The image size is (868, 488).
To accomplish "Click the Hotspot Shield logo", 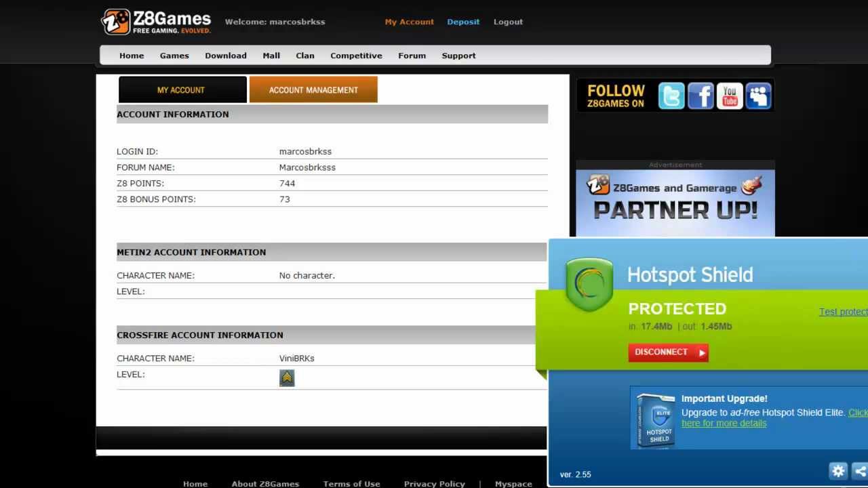I will pos(589,285).
